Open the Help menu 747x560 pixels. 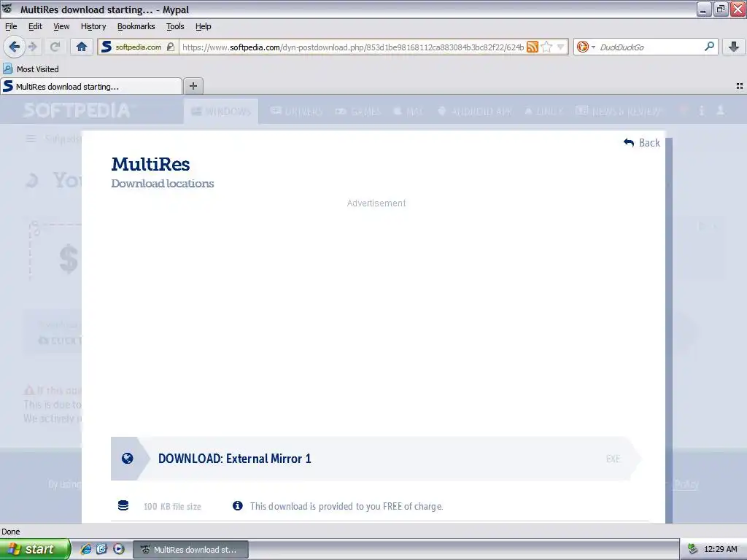coord(204,26)
